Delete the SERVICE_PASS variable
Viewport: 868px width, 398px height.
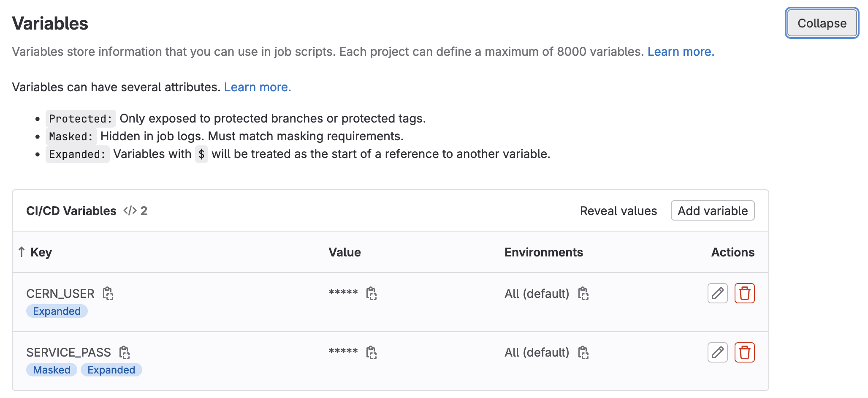click(745, 352)
